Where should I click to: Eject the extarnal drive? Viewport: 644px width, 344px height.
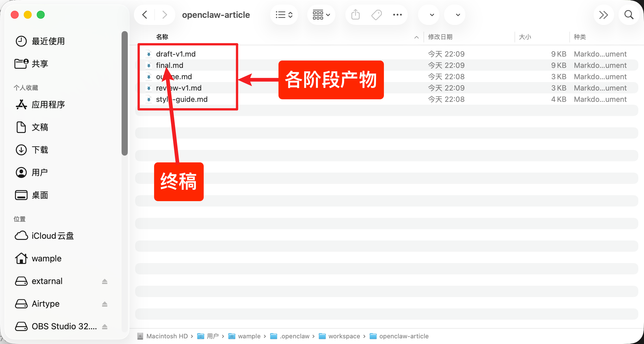105,281
